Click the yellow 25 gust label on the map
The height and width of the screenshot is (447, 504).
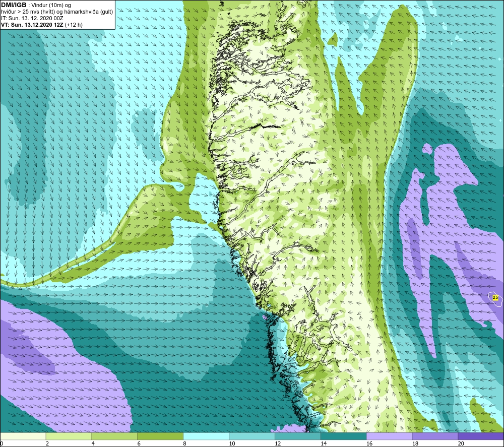coord(495,297)
